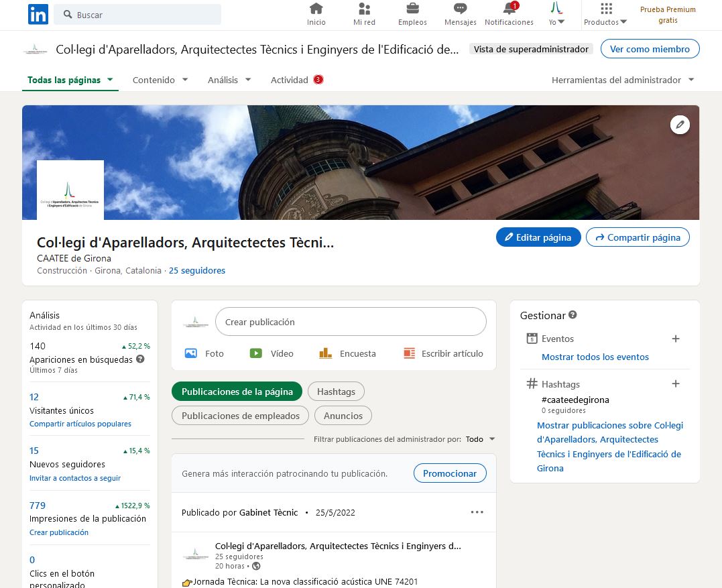This screenshot has height=588, width=722.
Task: Click the Promocionar button
Action: [450, 473]
